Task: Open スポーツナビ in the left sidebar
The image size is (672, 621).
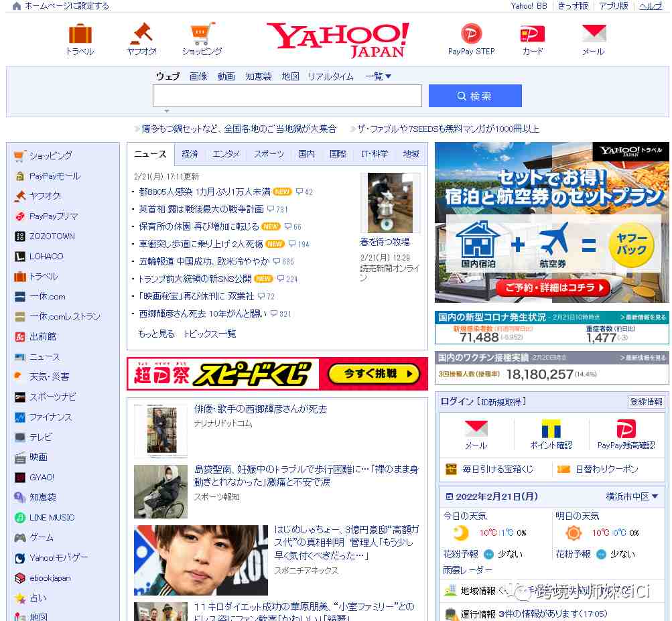Action: tap(52, 397)
